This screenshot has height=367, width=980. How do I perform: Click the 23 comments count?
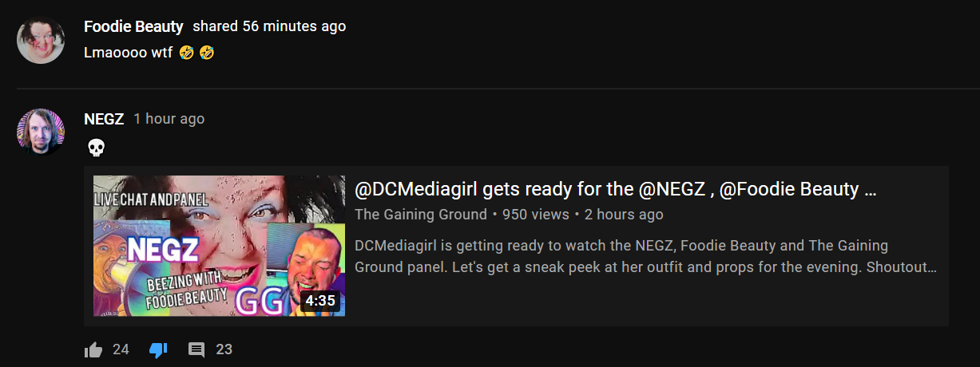224,349
